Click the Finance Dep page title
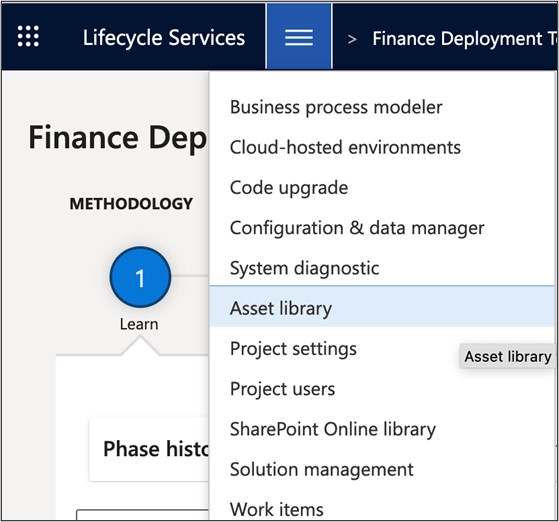Viewport: 559px width, 522px height. (x=118, y=138)
